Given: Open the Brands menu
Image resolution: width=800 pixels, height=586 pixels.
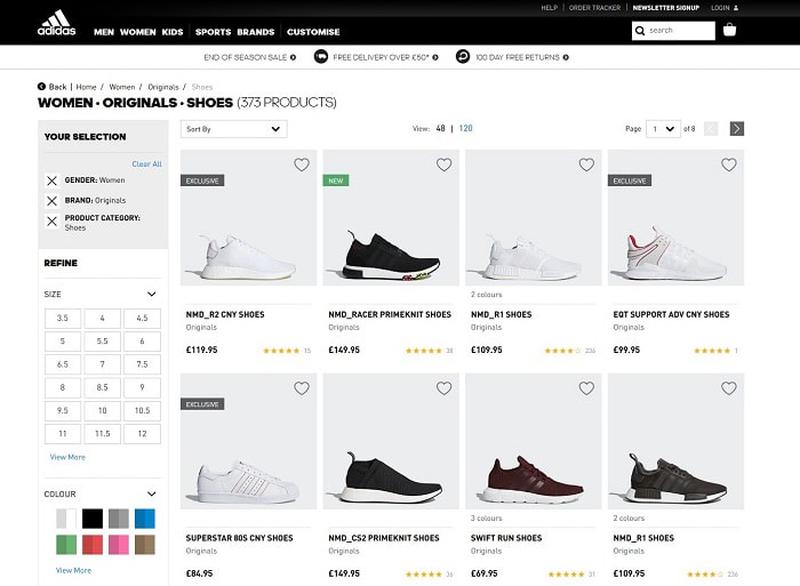Looking at the screenshot, I should (x=256, y=32).
